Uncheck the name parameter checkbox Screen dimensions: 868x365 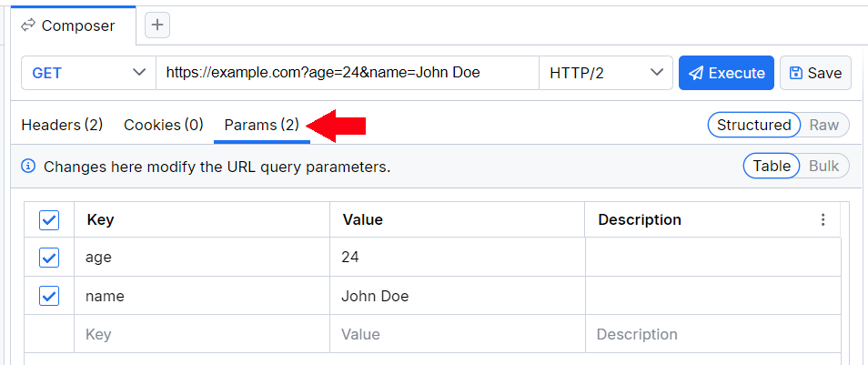(49, 296)
